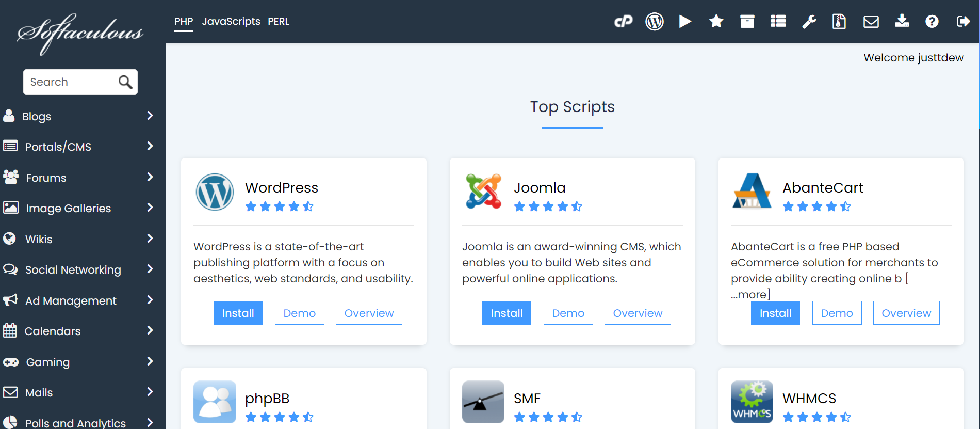Open Image Galleries menu label
980x429 pixels.
(x=69, y=208)
